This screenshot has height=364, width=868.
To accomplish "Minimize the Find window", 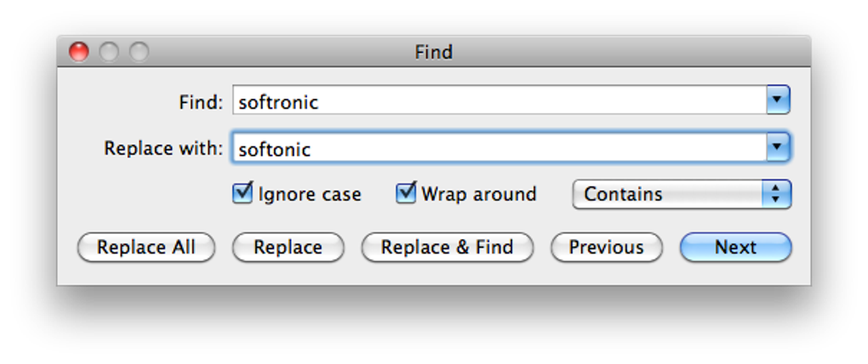I will (109, 52).
